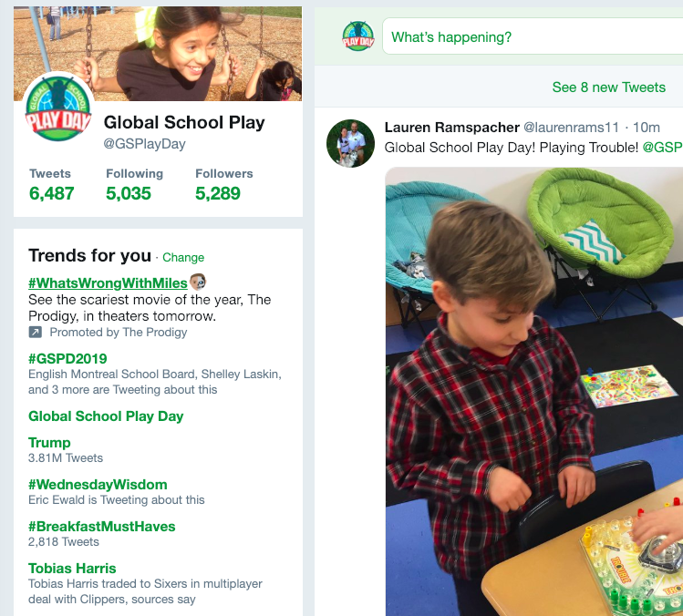Open the #BreakfastMustHaves trend
This screenshot has height=616, width=683.
[x=102, y=527]
